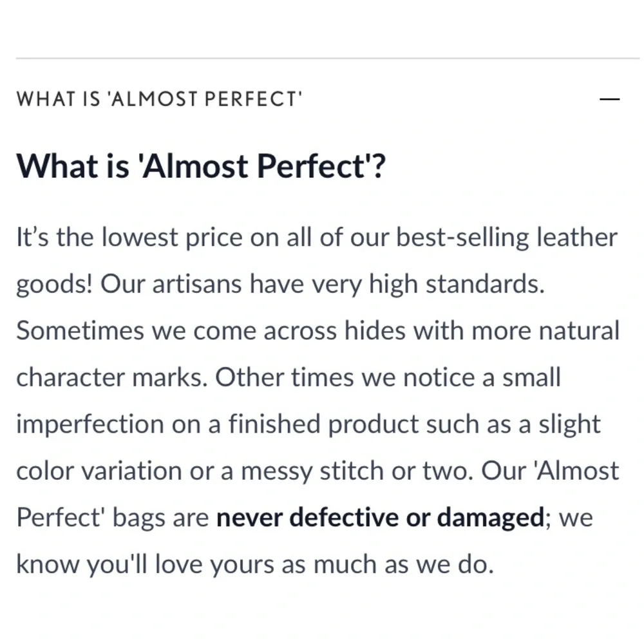Click the word "imperfection" in the paragraph
The width and height of the screenshot is (644, 644).
(90, 425)
